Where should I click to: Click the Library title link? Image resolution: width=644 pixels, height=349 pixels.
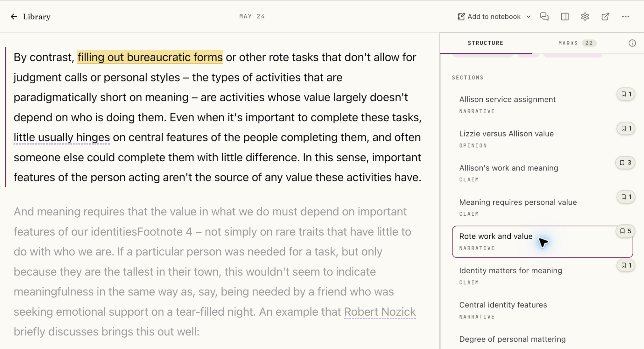(36, 17)
